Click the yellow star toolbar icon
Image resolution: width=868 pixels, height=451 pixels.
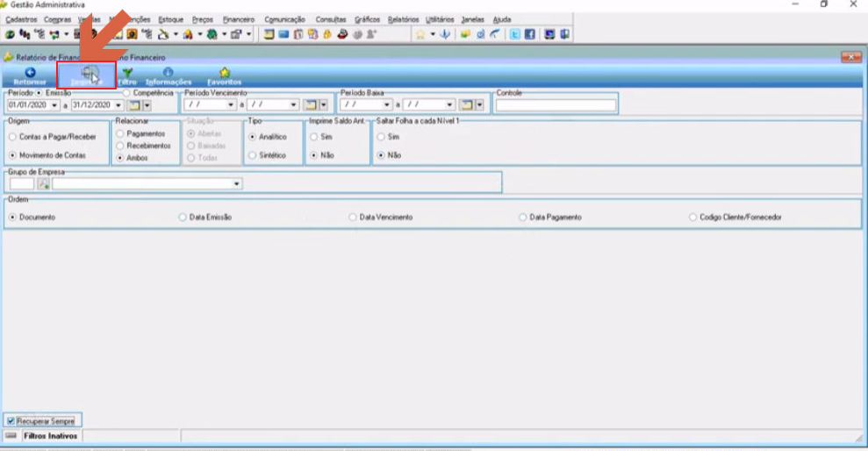pos(420,34)
